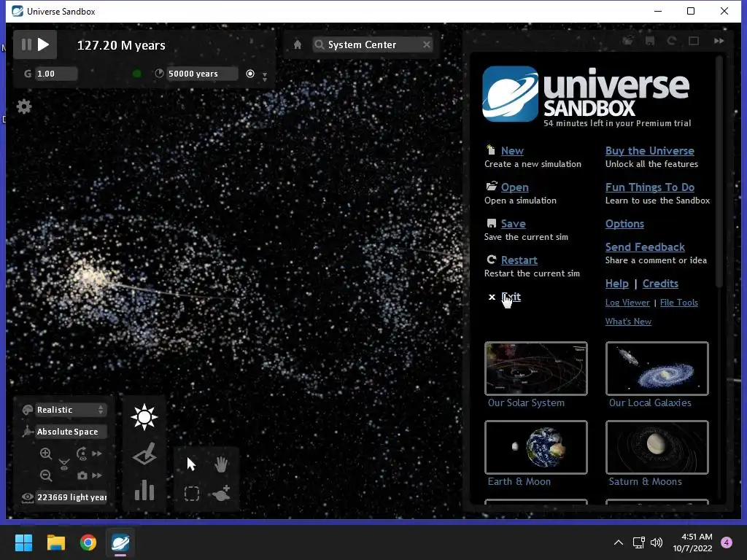The height and width of the screenshot is (560, 747).
Task: Clear the System Center search field
Action: pos(426,44)
